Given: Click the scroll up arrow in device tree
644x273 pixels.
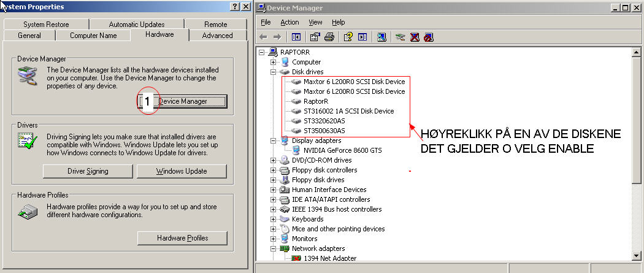Looking at the screenshot, I should tap(636, 52).
